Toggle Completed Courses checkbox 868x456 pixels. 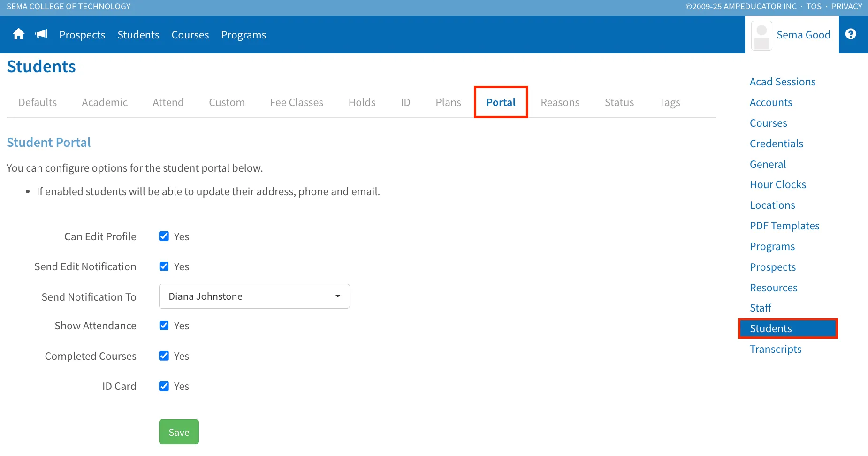[x=164, y=356]
